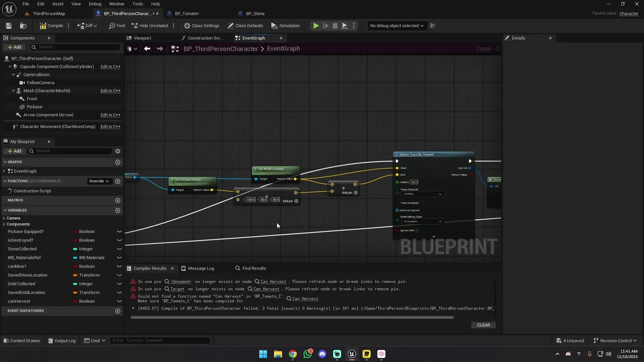Image resolution: width=644 pixels, height=362 pixels.
Task: Click Character parent class link
Action: tap(629, 14)
